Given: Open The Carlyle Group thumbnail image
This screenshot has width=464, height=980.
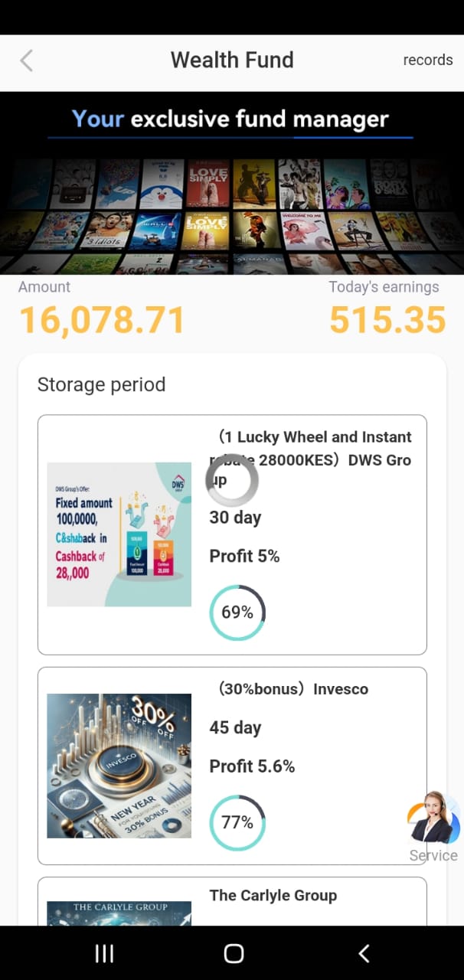Looking at the screenshot, I should [x=119, y=913].
